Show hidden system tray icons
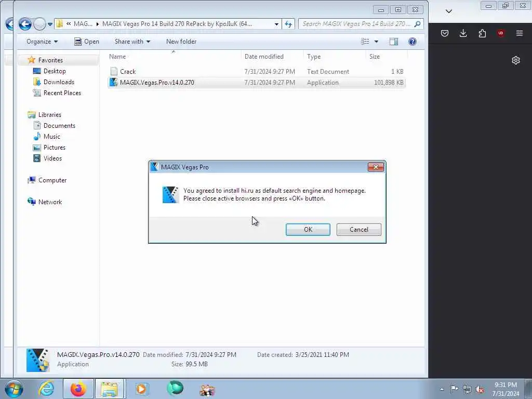 tap(442, 389)
